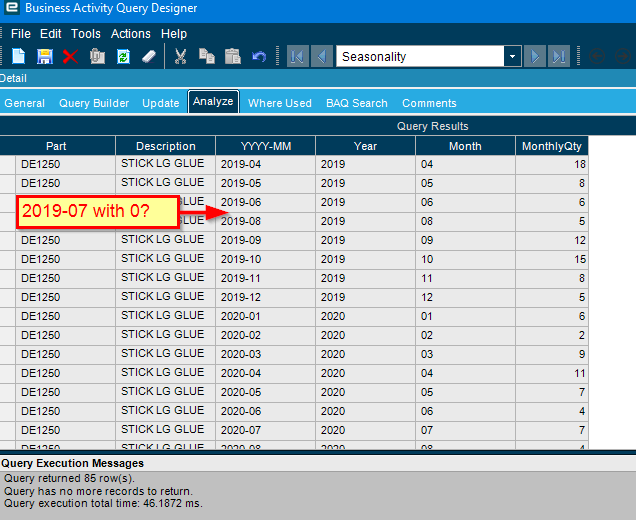Click the row selector for the 2019-04 row
The image size is (636, 520).
click(x=7, y=164)
